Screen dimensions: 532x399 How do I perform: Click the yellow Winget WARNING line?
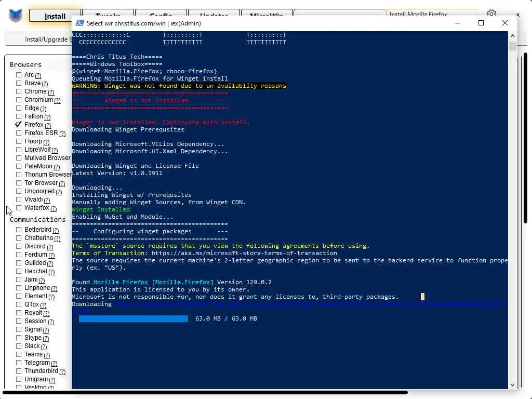(x=179, y=86)
